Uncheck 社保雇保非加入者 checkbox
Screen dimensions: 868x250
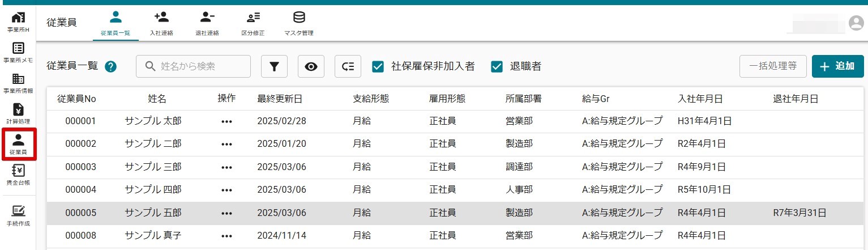tap(378, 66)
